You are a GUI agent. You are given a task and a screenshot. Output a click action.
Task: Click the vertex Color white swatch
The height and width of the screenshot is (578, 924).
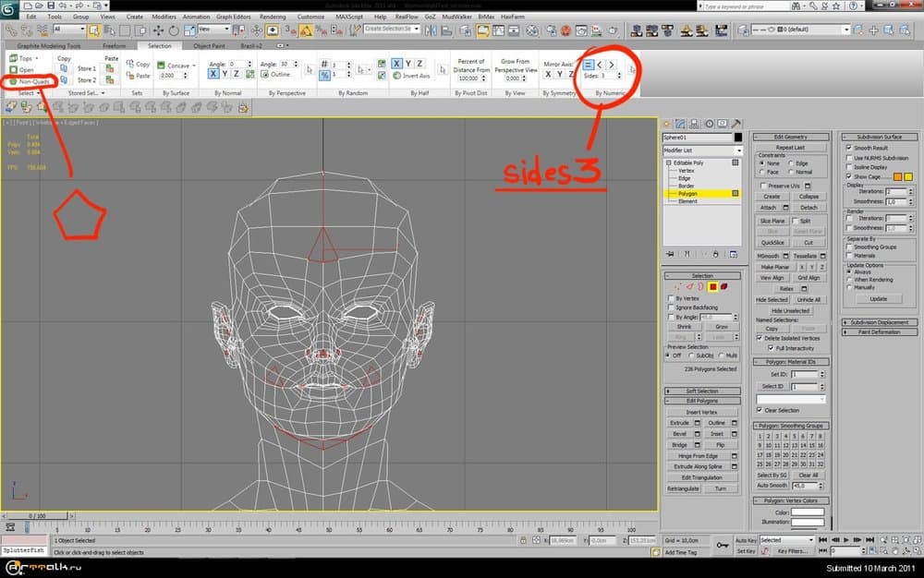click(x=807, y=512)
